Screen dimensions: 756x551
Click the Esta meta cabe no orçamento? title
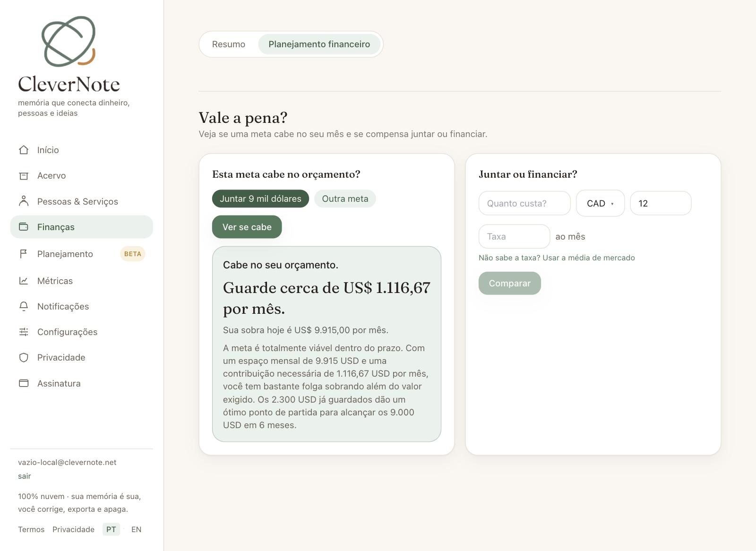tap(286, 174)
